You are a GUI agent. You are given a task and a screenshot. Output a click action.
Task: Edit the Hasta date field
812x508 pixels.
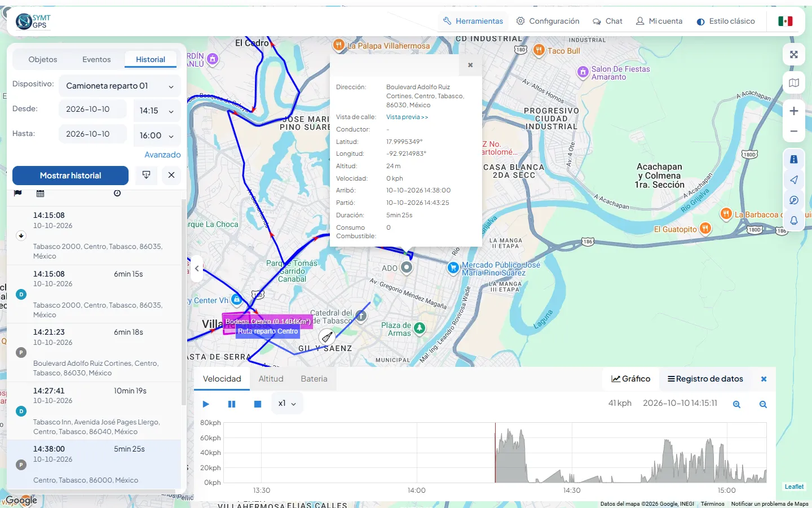92,134
